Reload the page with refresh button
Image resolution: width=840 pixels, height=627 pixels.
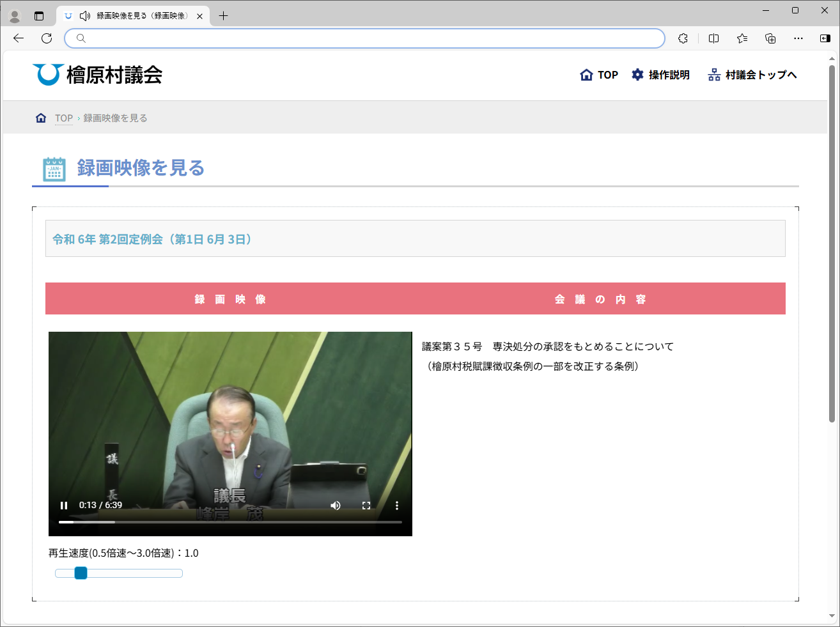47,38
